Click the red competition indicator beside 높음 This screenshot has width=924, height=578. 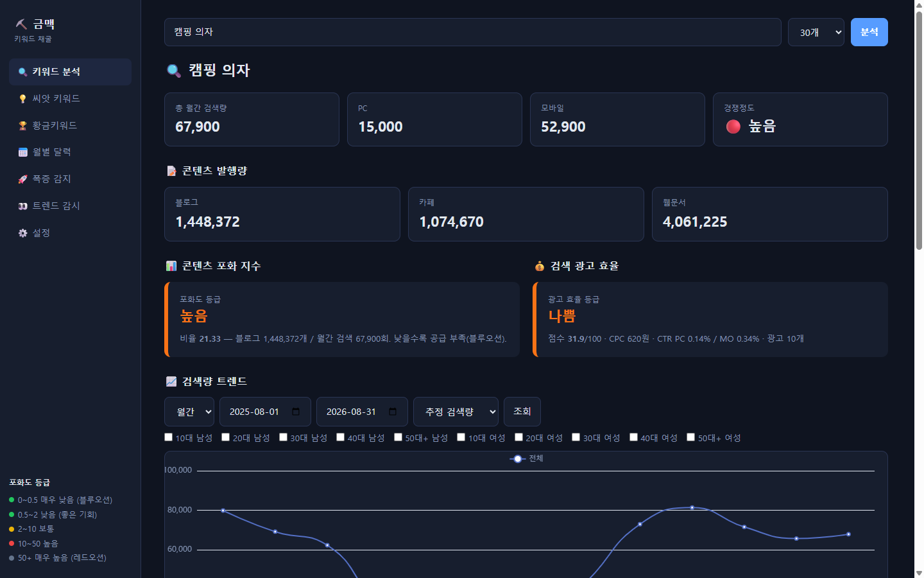(733, 127)
